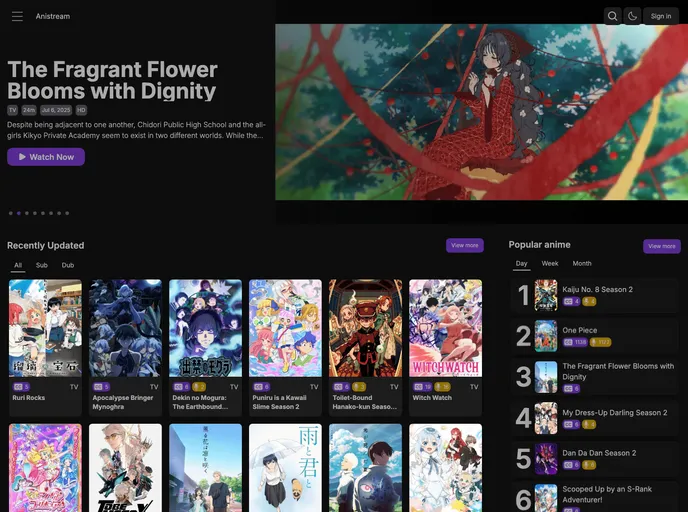Viewport: 688px width, 512px height.
Task: Open the Ruri Rocks poster
Action: pos(45,328)
